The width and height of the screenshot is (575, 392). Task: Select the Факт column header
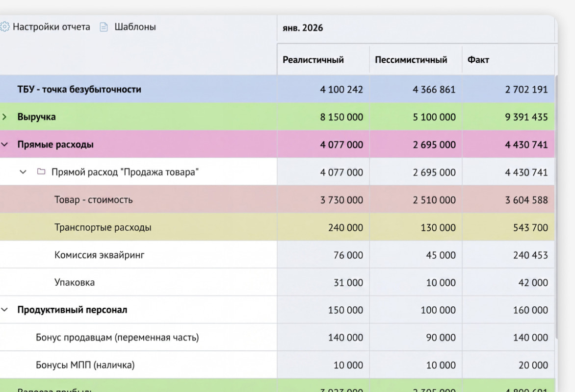(x=478, y=60)
